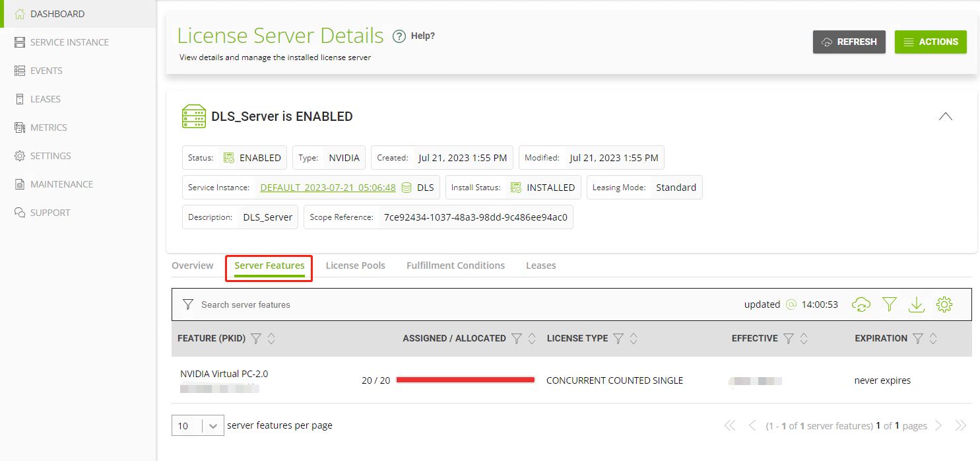Go to the previous page of features

pos(752,426)
